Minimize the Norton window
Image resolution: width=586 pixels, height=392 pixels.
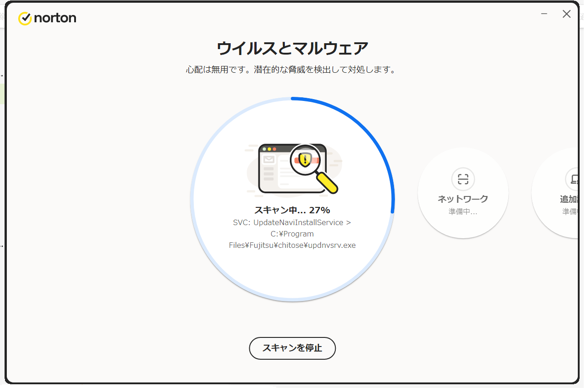click(544, 14)
